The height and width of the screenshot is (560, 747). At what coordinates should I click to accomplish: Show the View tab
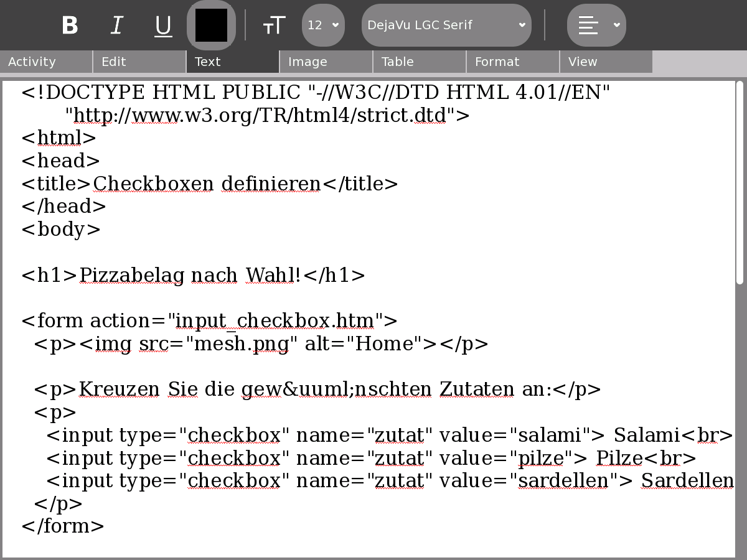pos(606,62)
